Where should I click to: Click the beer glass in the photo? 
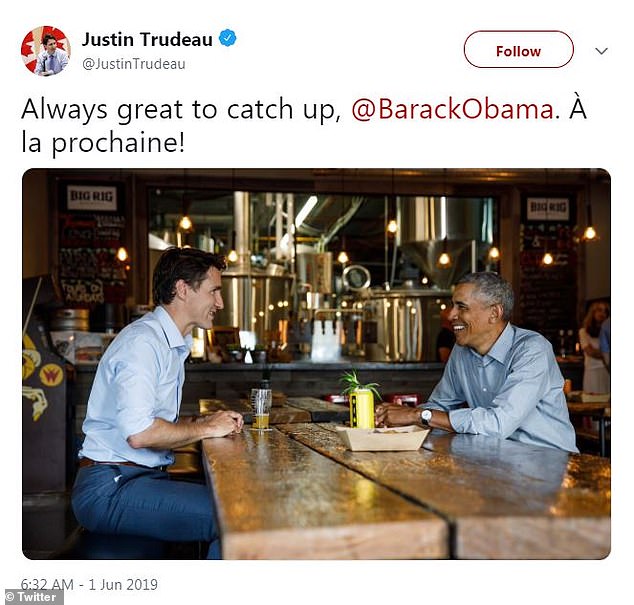tap(261, 408)
